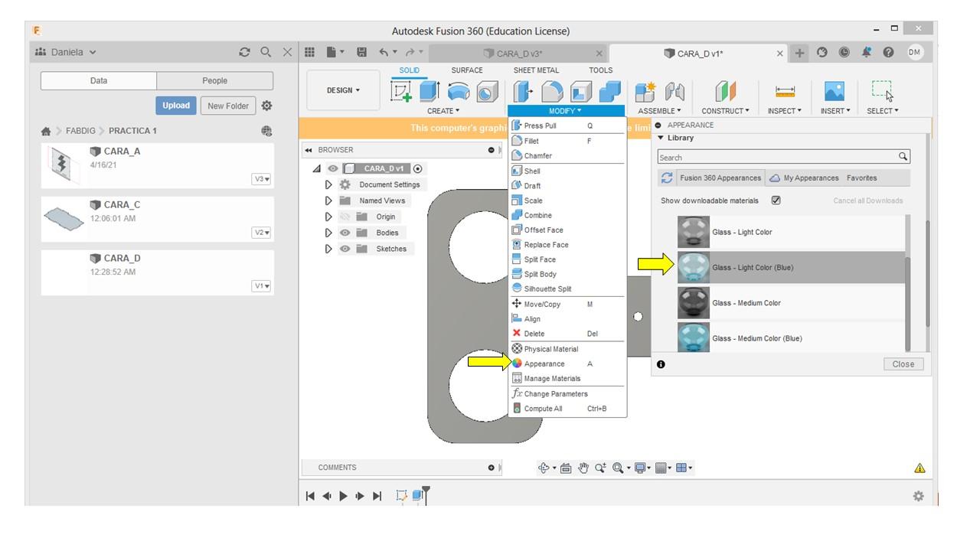Undo the last action

(384, 52)
